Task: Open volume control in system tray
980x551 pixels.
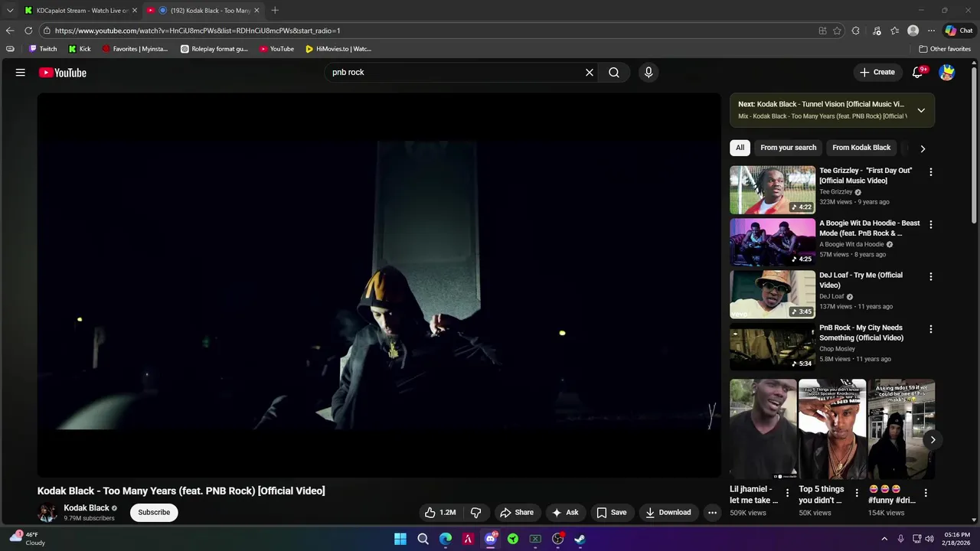Action: [929, 539]
